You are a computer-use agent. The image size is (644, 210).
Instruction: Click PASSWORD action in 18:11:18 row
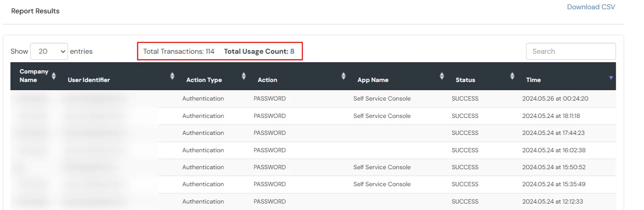[270, 116]
